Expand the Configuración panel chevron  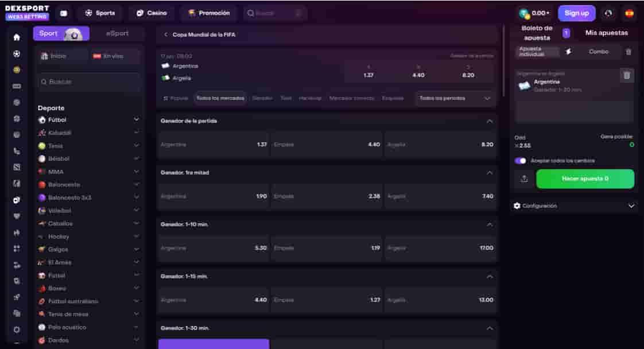tap(631, 205)
